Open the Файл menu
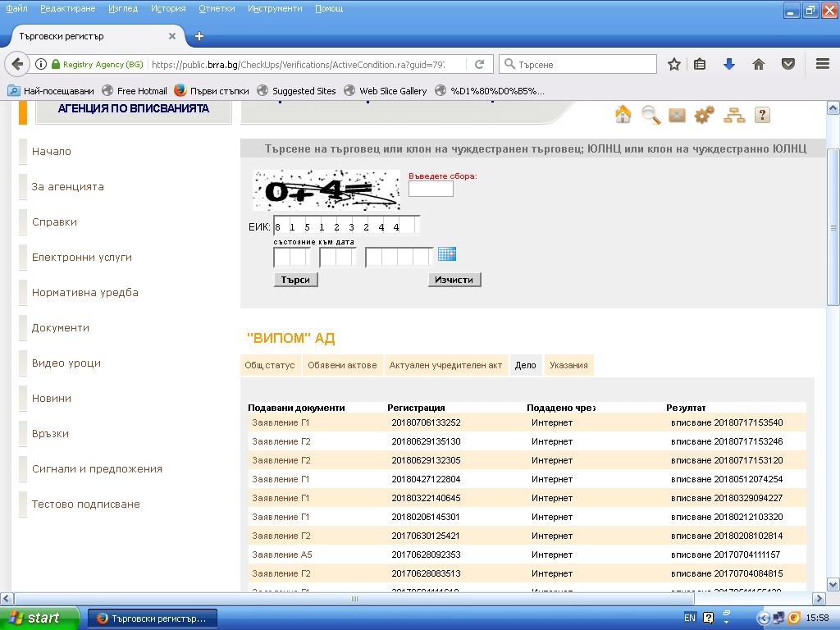The height and width of the screenshot is (630, 840). 16,8
